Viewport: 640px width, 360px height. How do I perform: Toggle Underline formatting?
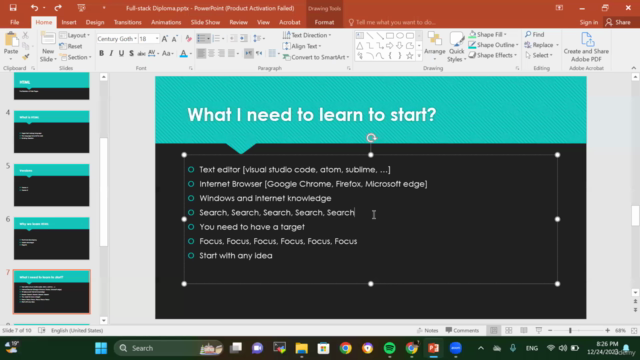121,53
